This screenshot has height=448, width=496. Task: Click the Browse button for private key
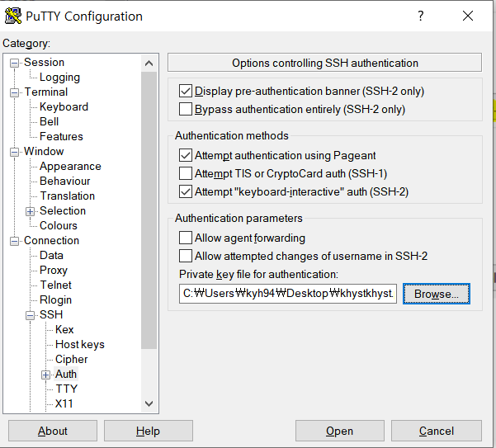[437, 294]
